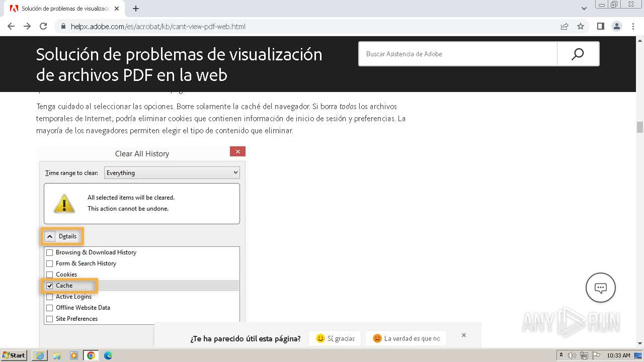This screenshot has width=644, height=362.
Task: Switch to Chrome in taskbar
Action: tap(91, 355)
